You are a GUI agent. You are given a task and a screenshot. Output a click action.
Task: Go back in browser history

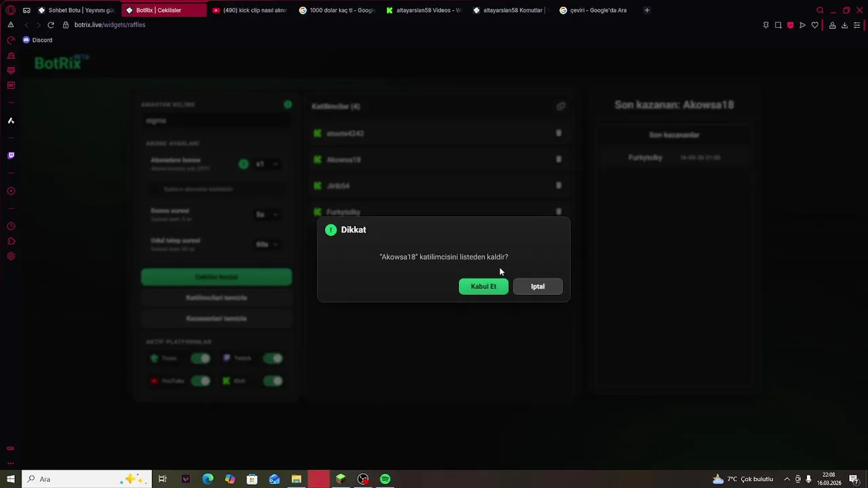point(26,25)
